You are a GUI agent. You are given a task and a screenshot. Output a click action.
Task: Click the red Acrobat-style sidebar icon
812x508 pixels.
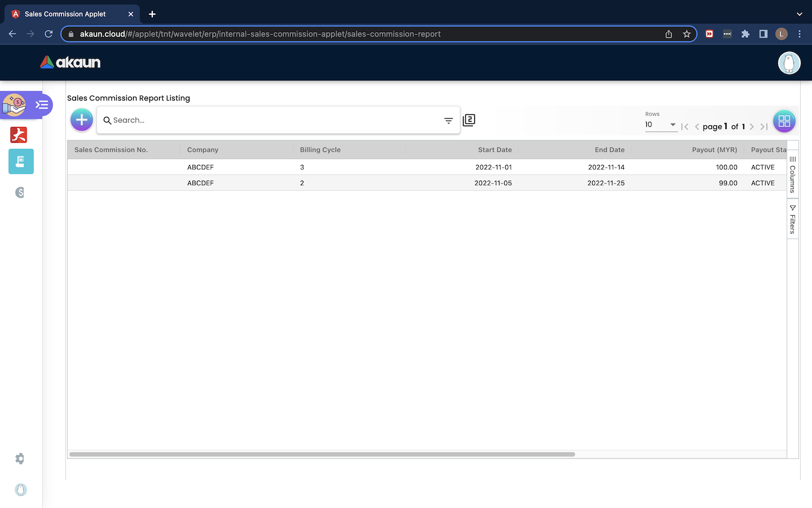[x=19, y=135]
